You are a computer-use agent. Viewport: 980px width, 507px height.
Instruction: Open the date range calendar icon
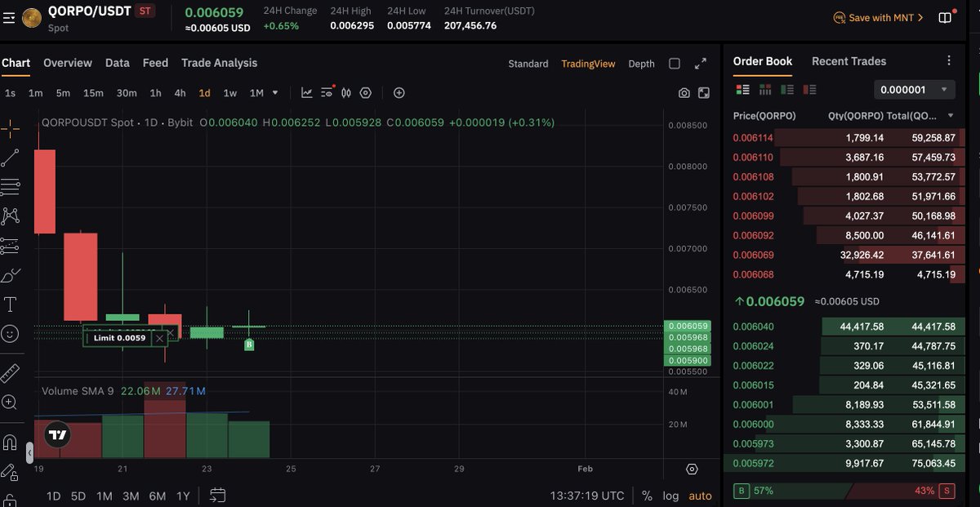pyautogui.click(x=217, y=495)
